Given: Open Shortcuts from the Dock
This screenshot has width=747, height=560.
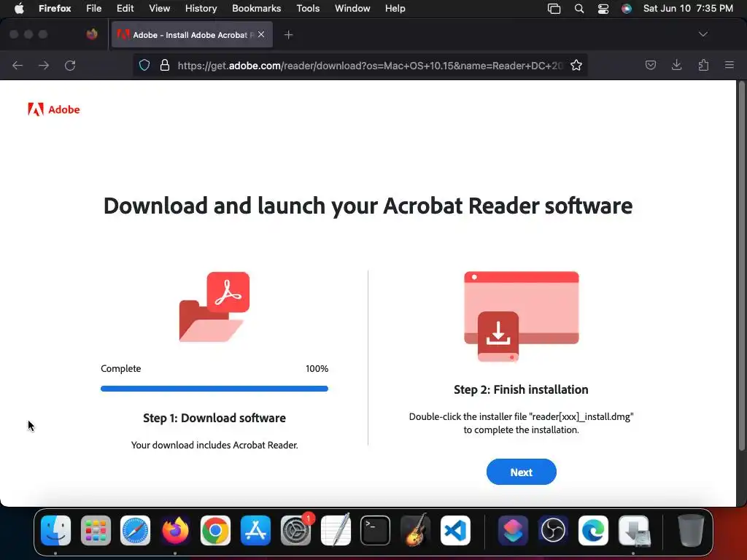Looking at the screenshot, I should coord(513,531).
